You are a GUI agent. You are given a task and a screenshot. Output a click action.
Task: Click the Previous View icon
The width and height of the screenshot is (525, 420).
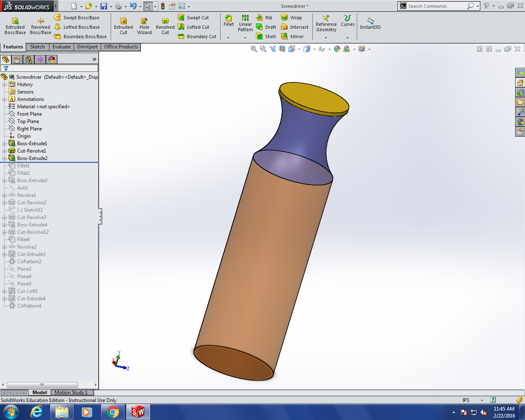point(273,49)
